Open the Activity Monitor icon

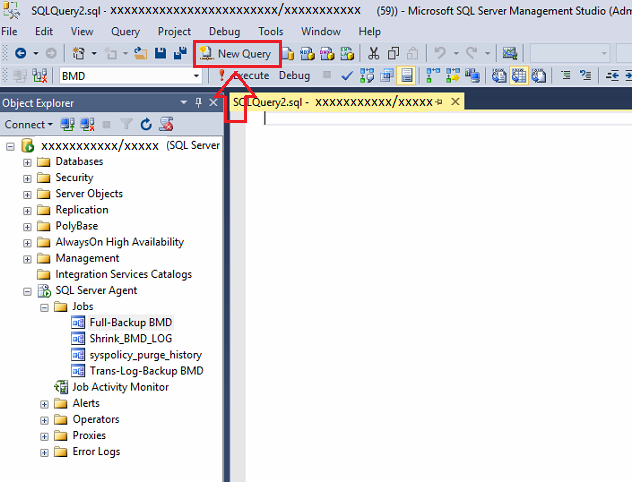510,53
